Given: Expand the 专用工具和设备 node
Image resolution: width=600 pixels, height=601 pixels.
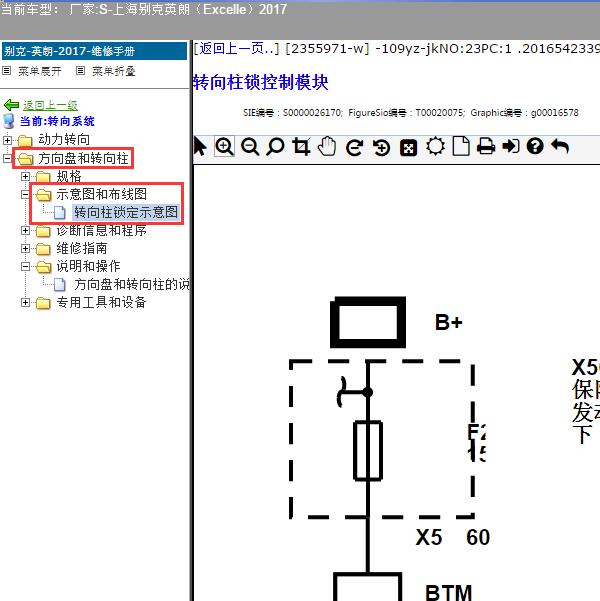Looking at the screenshot, I should (25, 302).
